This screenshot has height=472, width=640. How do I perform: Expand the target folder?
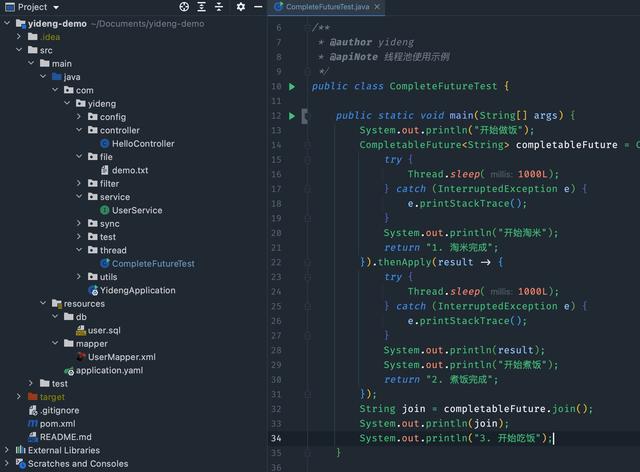pos(19,396)
